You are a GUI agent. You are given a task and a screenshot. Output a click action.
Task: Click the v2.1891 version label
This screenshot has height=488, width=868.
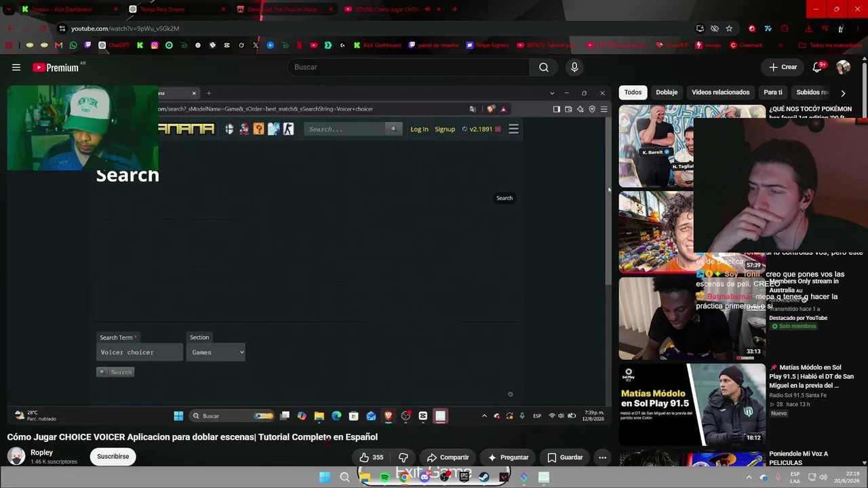coord(481,129)
